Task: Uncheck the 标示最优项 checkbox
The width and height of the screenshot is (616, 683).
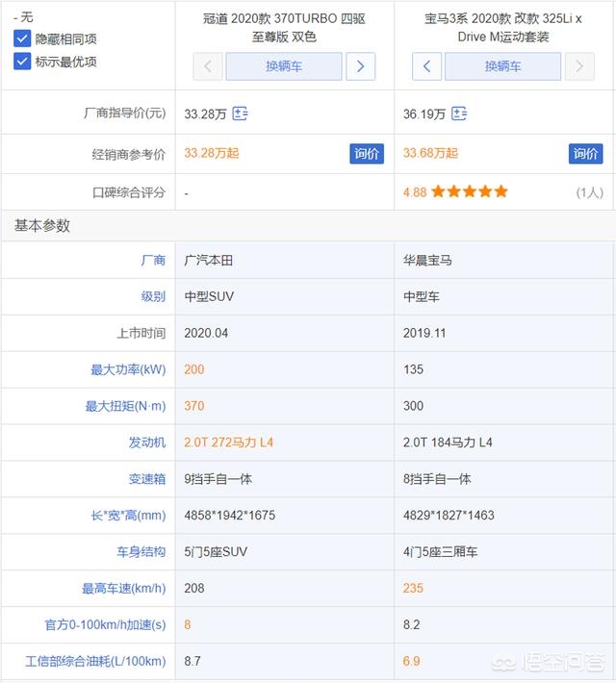Action: pyautogui.click(x=22, y=62)
